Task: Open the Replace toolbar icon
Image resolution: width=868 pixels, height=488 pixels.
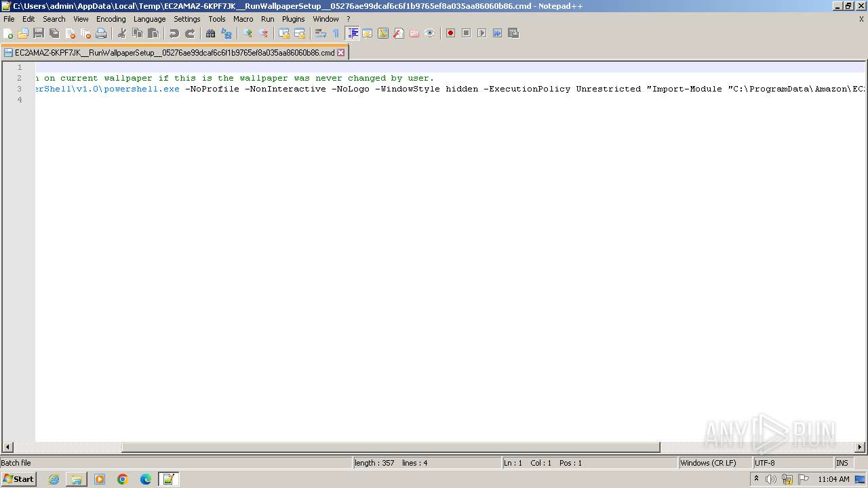Action: (x=226, y=33)
